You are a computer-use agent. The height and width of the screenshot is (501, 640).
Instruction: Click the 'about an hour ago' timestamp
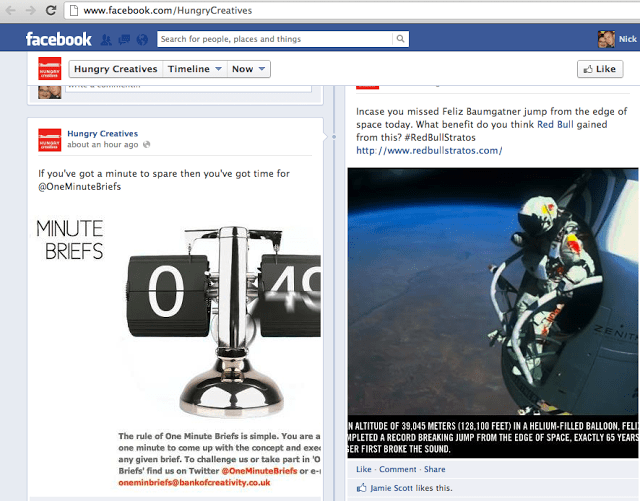click(x=103, y=145)
